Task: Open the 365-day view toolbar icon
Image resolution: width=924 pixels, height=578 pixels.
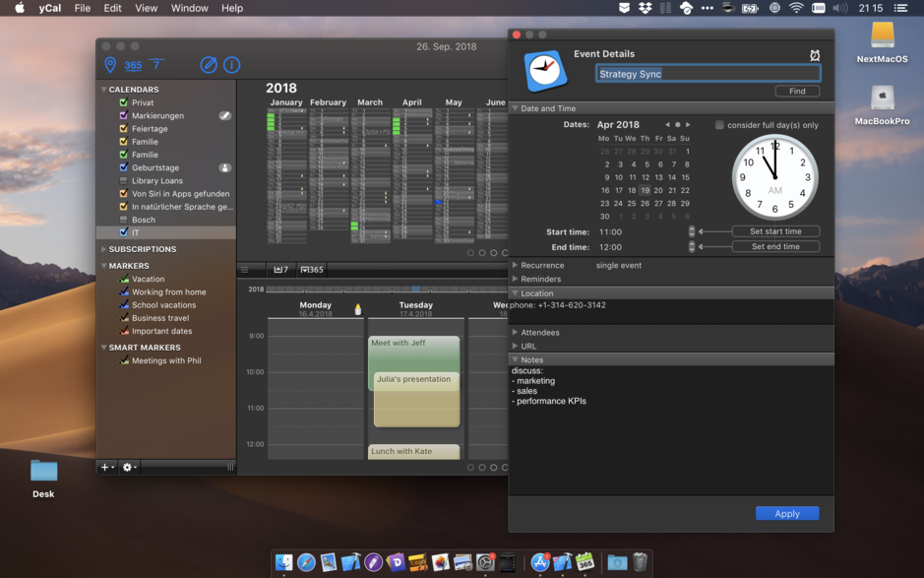Action: pyautogui.click(x=133, y=65)
